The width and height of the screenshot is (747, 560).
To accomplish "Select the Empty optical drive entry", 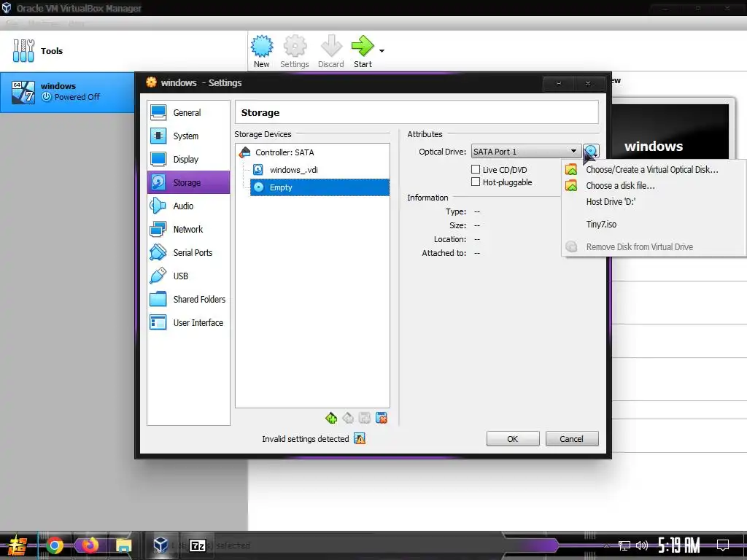I will click(x=320, y=187).
